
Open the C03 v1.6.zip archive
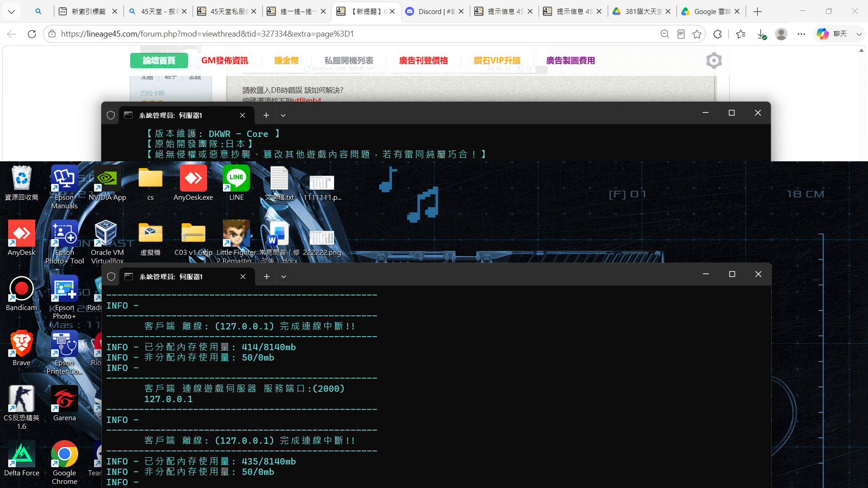point(193,238)
